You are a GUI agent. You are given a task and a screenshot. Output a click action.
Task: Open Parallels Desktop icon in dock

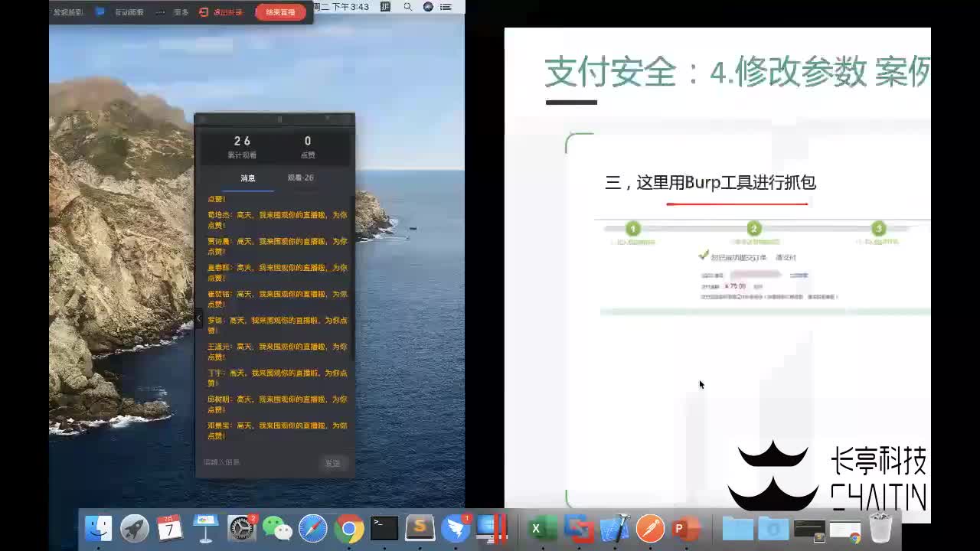(x=492, y=528)
